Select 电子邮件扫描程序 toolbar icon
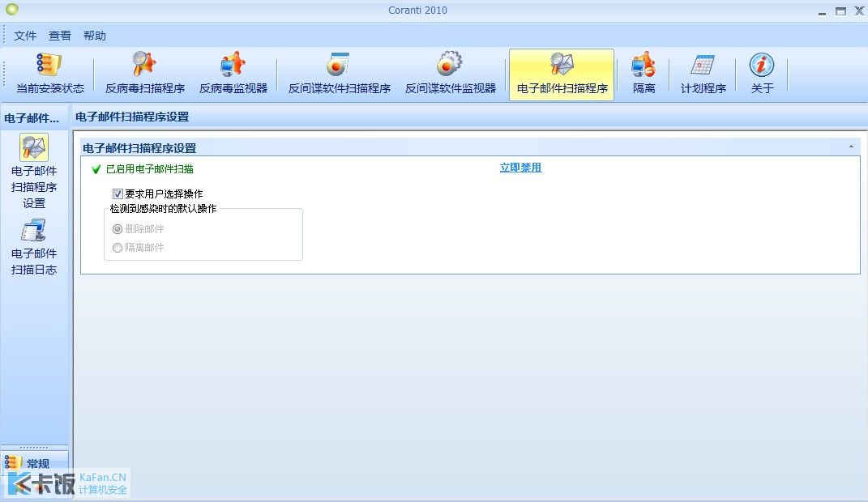Viewport: 868px width, 502px height. click(562, 74)
